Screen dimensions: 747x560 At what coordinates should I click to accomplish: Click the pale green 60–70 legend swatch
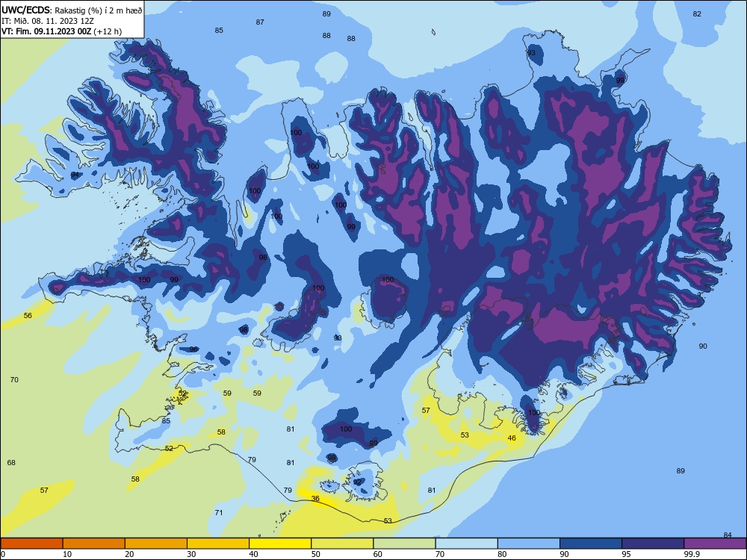point(404,544)
